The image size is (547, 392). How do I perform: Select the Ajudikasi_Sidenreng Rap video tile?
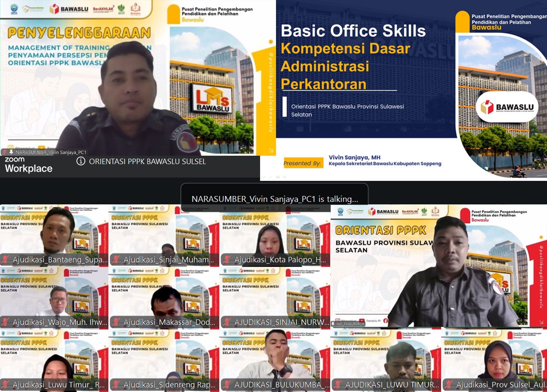point(164,360)
